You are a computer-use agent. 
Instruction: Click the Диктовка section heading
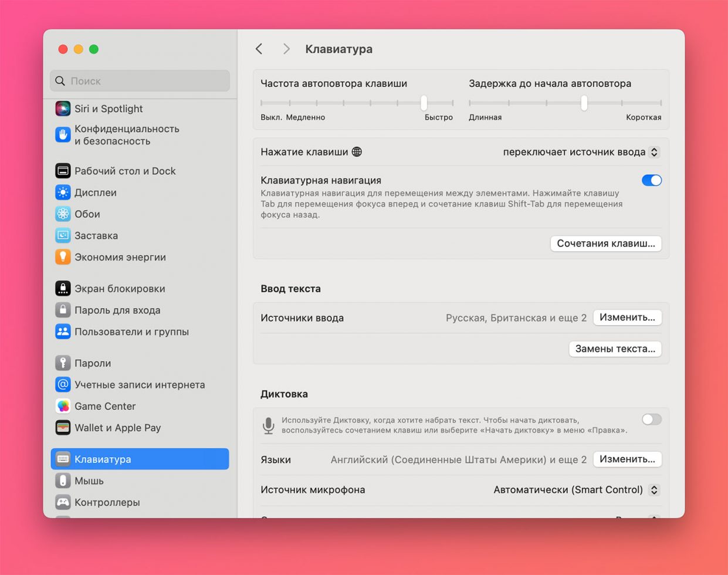click(284, 394)
